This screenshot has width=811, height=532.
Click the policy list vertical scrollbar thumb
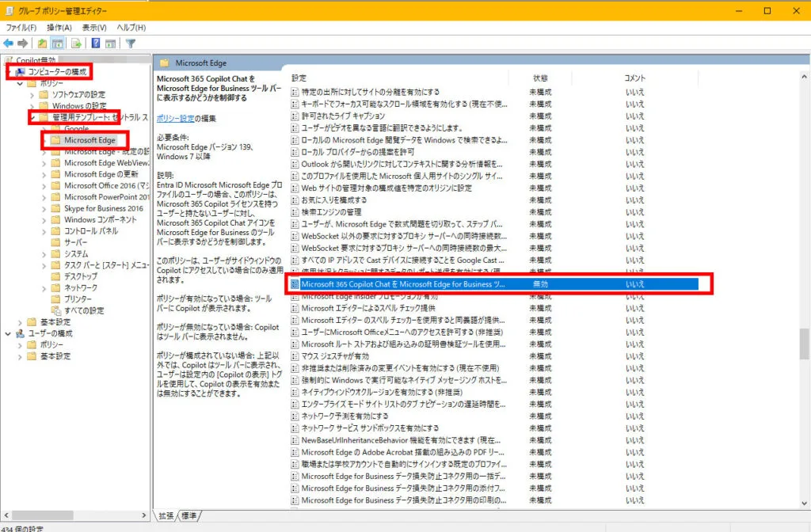(805, 344)
